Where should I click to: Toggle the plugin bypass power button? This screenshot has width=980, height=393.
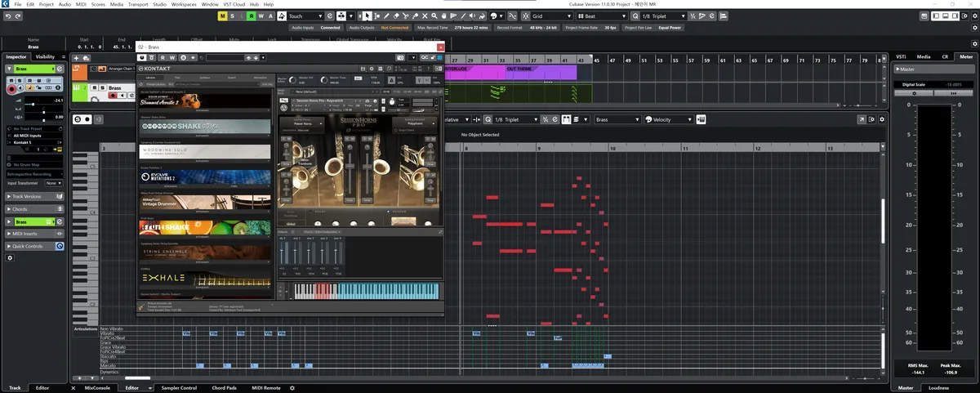click(x=144, y=57)
